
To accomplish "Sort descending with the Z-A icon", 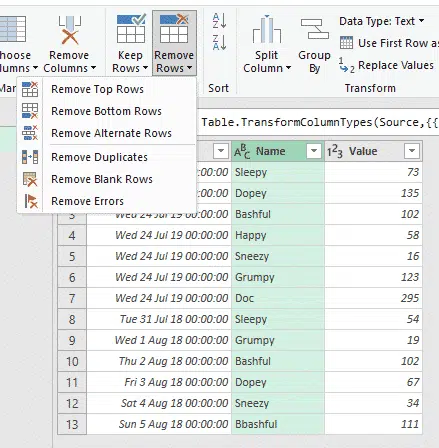I will (220, 42).
